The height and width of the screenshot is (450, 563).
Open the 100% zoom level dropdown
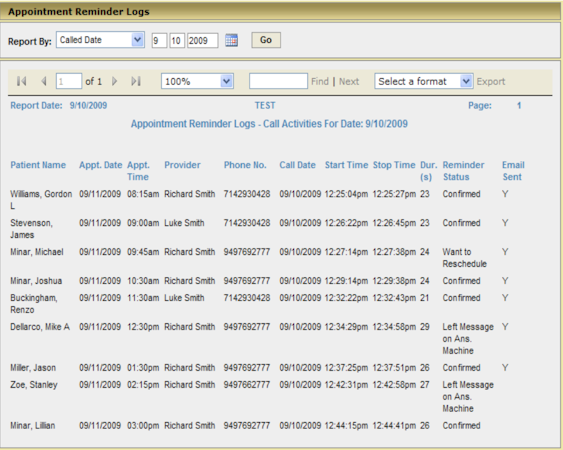(x=197, y=81)
